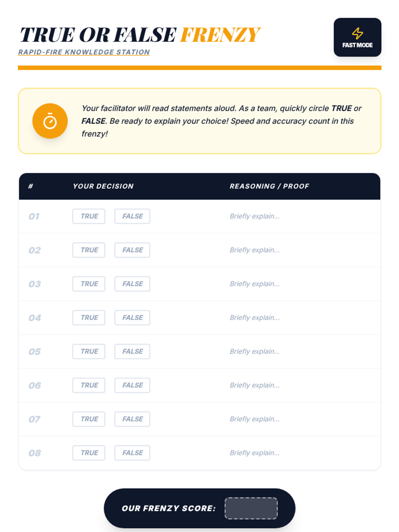Viewport: 399px width, 532px height.
Task: Click the reasoning field for statement 01
Action: pyautogui.click(x=299, y=216)
